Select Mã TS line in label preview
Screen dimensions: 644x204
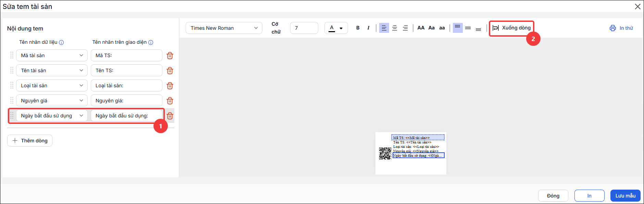418,138
